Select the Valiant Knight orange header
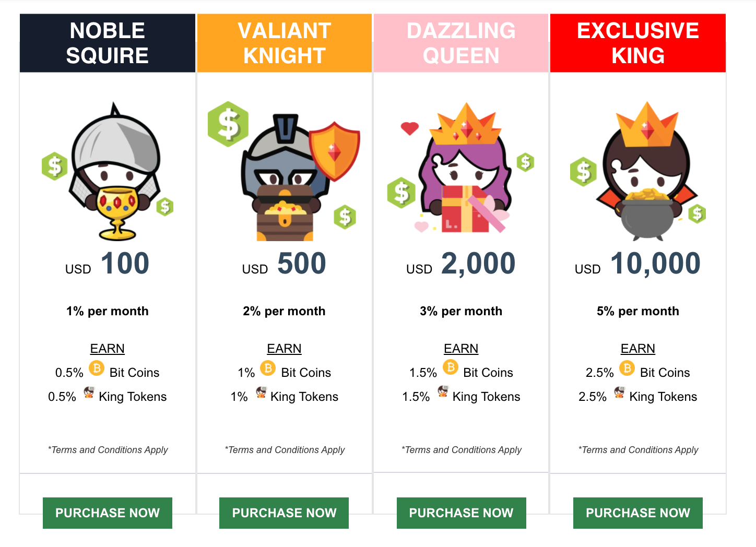The image size is (756, 547). (285, 43)
